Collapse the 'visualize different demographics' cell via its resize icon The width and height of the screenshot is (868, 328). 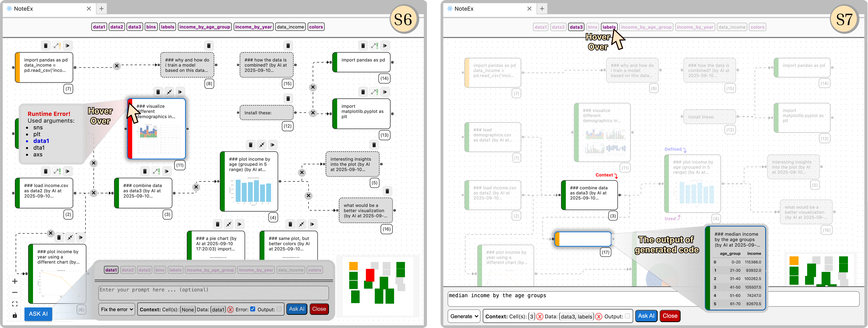169,92
